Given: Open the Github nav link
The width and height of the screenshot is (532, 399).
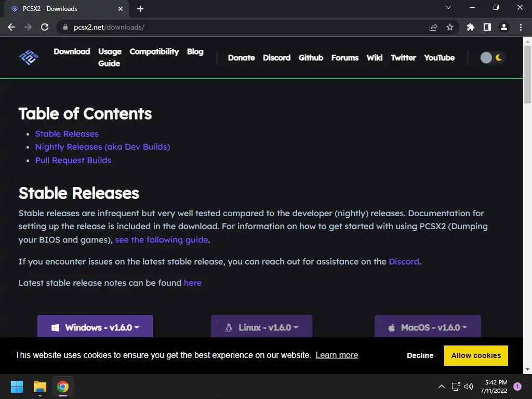Looking at the screenshot, I should (x=311, y=58).
